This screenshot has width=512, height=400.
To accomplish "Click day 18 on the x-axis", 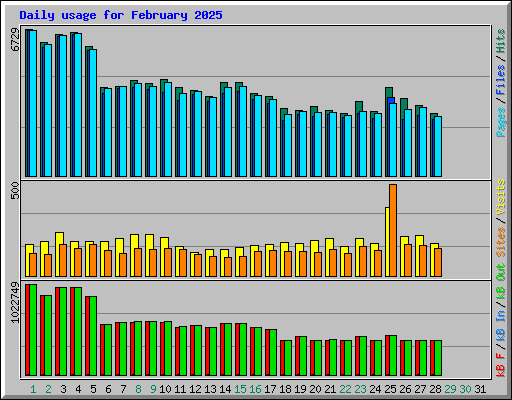I will click(285, 389).
